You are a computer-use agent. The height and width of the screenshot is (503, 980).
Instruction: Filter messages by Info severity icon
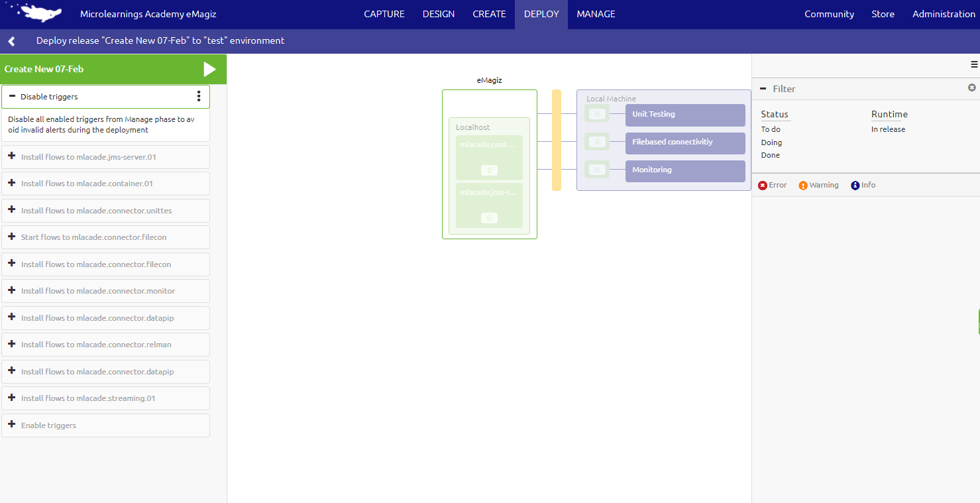coord(854,185)
